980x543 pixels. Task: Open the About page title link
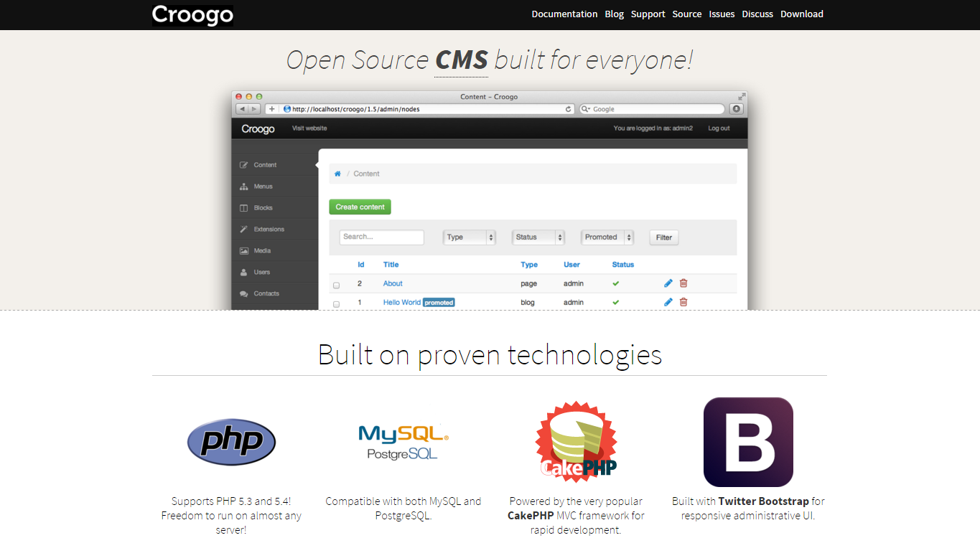(393, 283)
